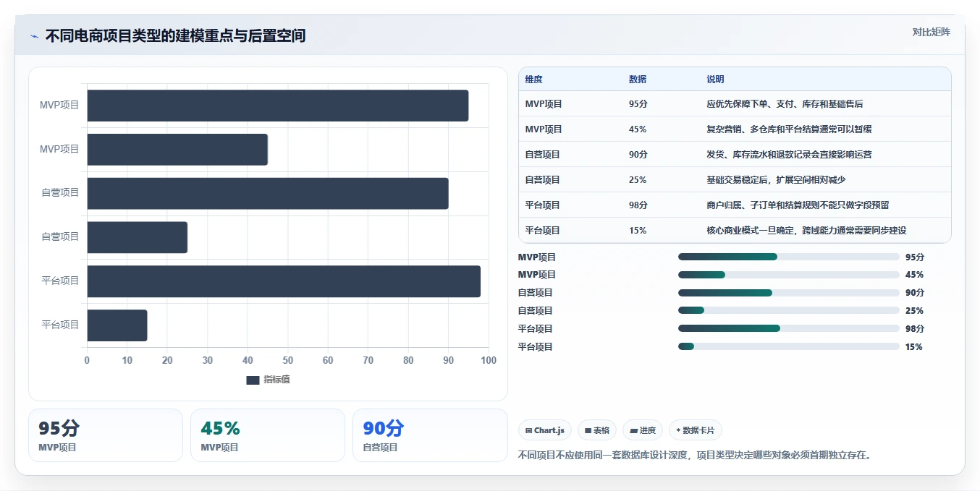Click the MVP项目 chart bar reaching 95
The height and width of the screenshot is (491, 980).
click(x=278, y=106)
